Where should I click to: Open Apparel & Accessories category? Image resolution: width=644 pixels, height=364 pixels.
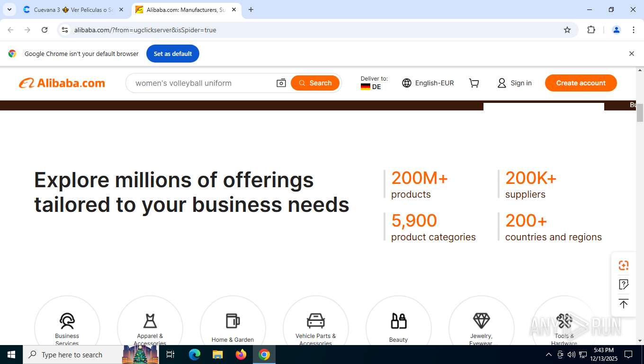(150, 328)
